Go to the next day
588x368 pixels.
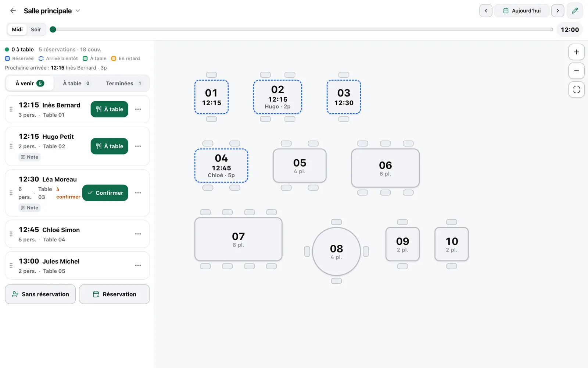point(557,11)
